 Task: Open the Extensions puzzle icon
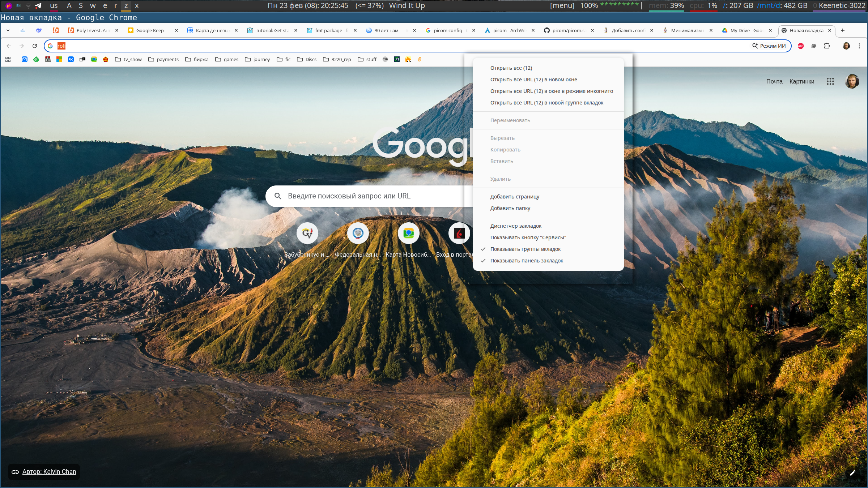point(827,46)
